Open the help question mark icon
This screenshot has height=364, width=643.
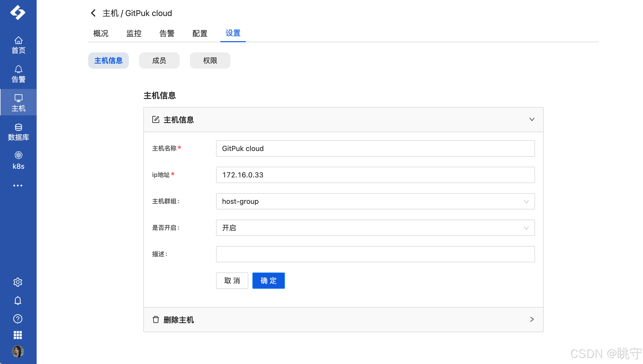point(18,319)
